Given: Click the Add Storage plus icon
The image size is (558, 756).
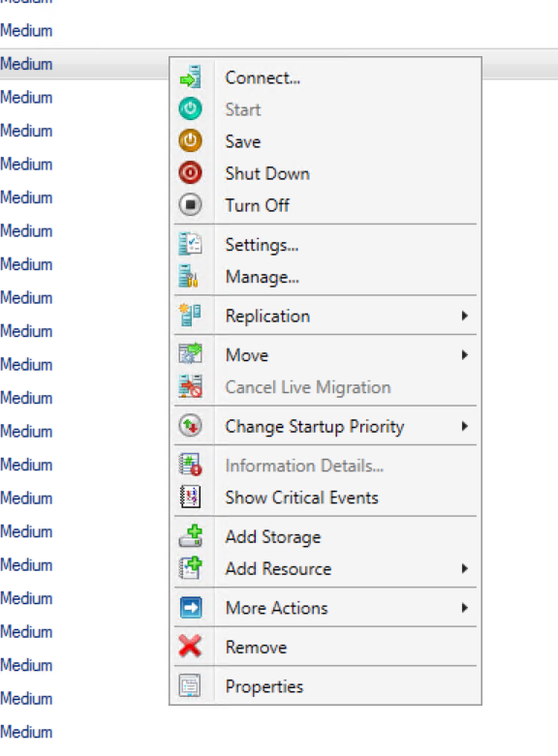Looking at the screenshot, I should (191, 536).
